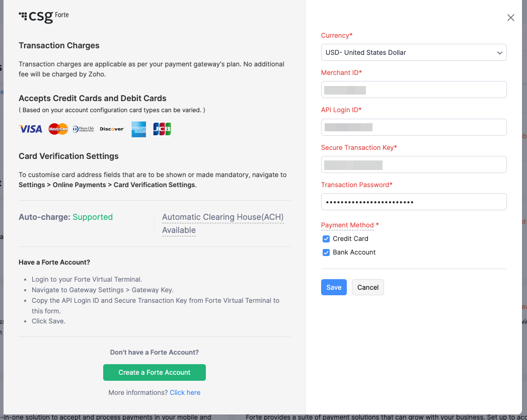Click the Transaction Password field
527x420 pixels.
pyautogui.click(x=414, y=202)
